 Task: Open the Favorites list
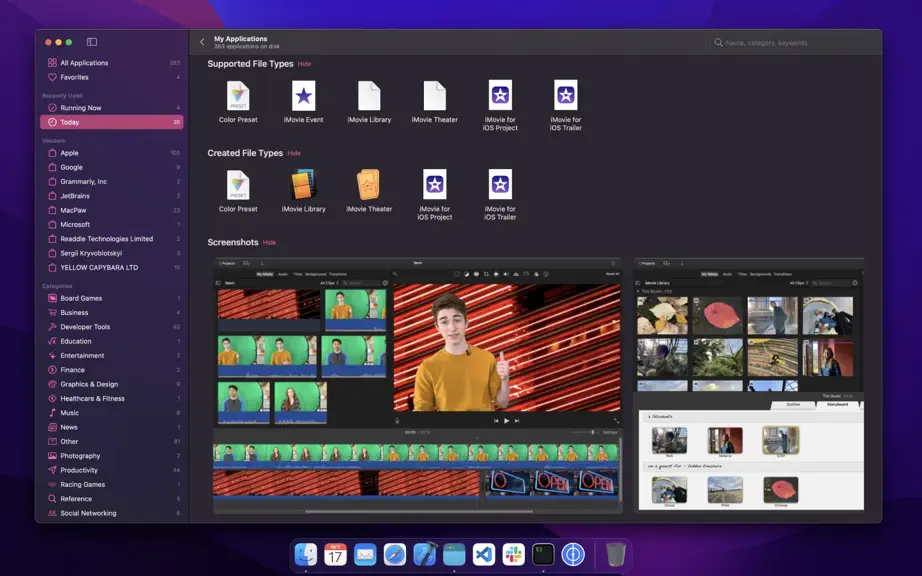click(x=112, y=77)
